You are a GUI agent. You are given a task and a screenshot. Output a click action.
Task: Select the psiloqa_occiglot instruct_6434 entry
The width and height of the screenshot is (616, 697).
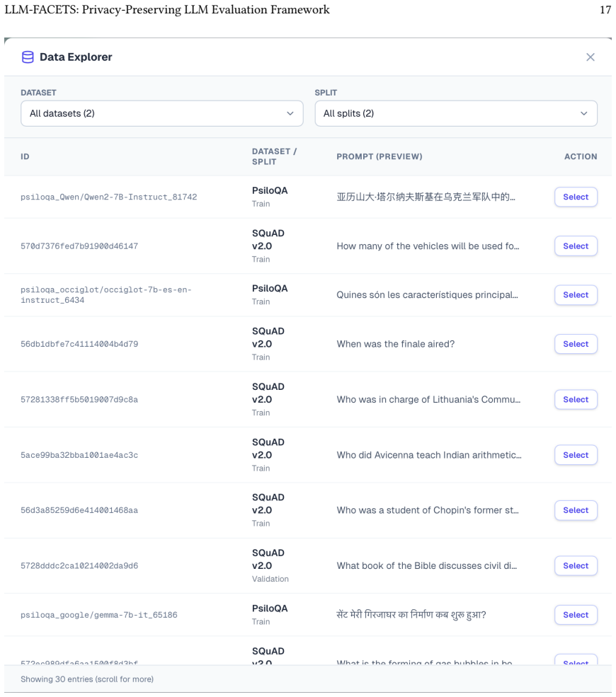(x=576, y=294)
